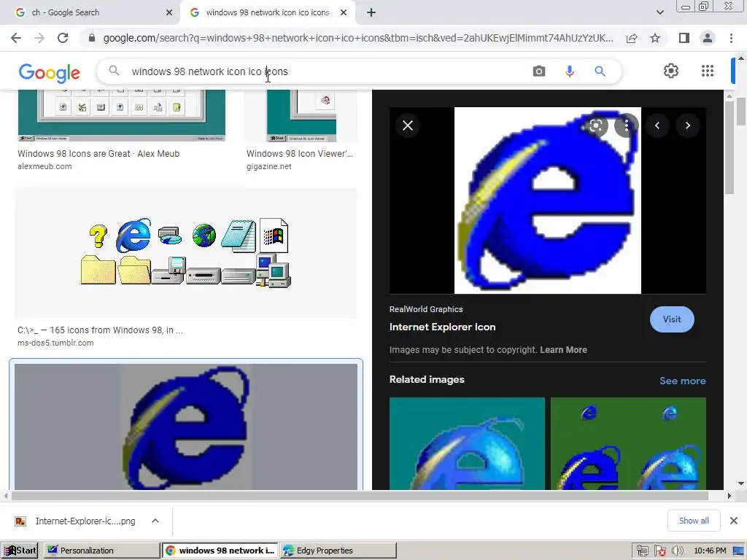Open the Learn More copyright link
Screen dimensions: 747x560
(x=563, y=350)
